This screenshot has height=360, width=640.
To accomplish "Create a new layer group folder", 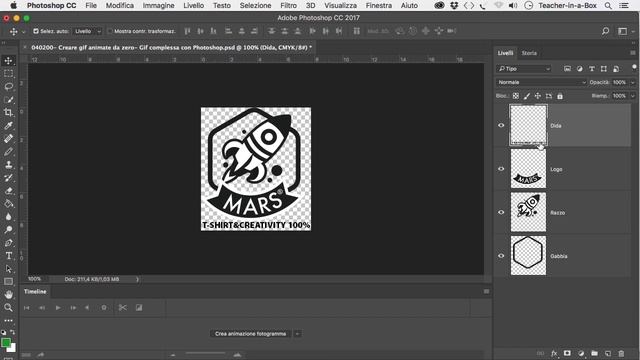I will 594,353.
